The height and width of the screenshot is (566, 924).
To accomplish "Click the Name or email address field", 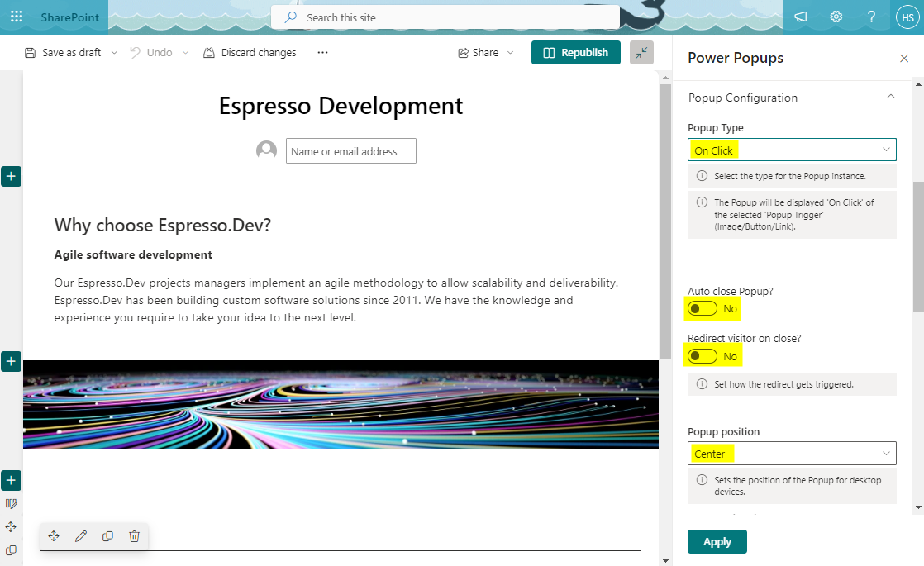I will click(x=350, y=151).
